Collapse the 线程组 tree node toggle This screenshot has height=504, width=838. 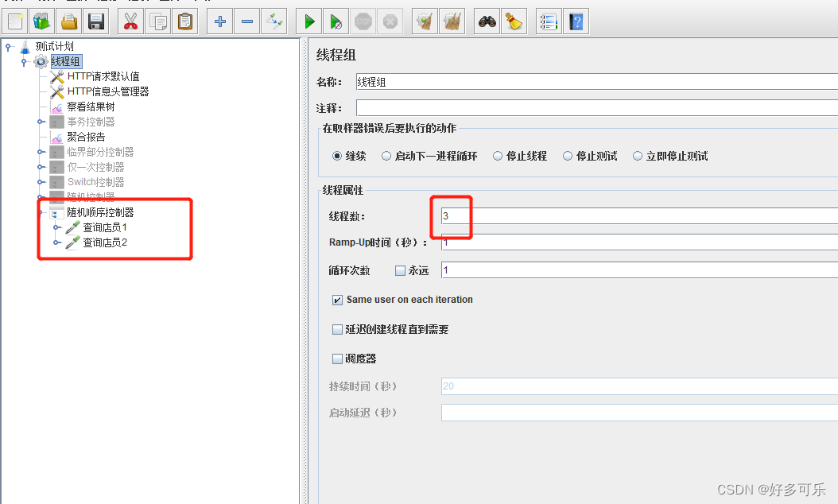tap(24, 62)
